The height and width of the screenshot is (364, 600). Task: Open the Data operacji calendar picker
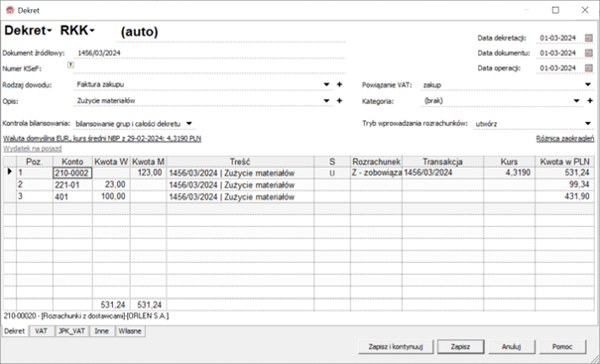(588, 68)
